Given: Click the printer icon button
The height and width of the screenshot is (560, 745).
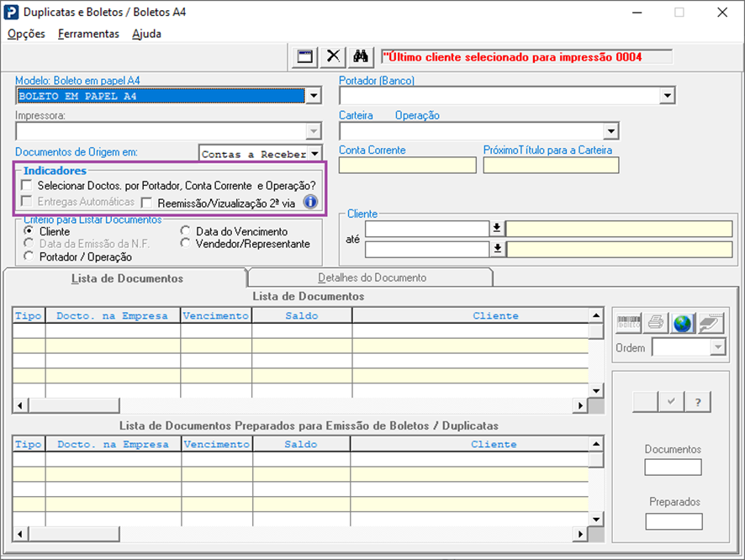Looking at the screenshot, I should coord(656,323).
